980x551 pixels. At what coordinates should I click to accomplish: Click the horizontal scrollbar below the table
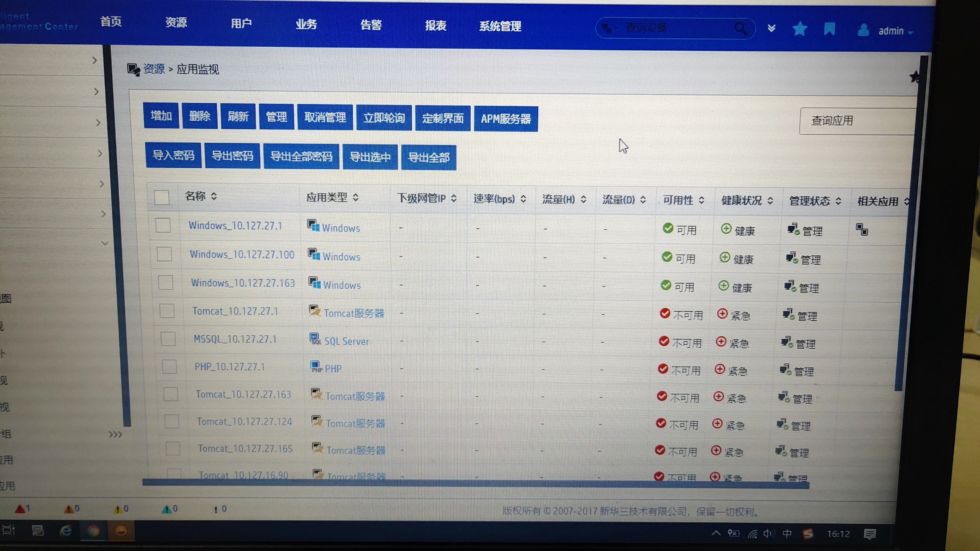(x=476, y=483)
